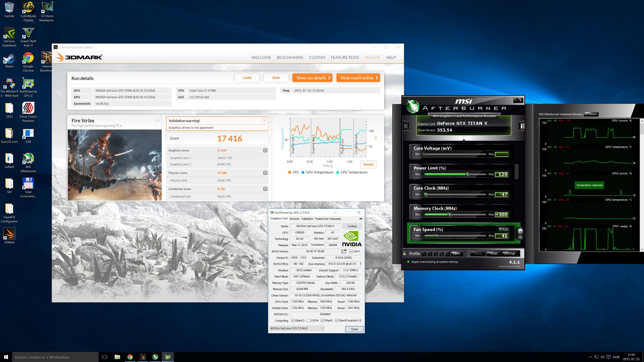Open FEATURE TESTS tab in 3DMark
Screen dimensions: 644x362
[x=345, y=58]
